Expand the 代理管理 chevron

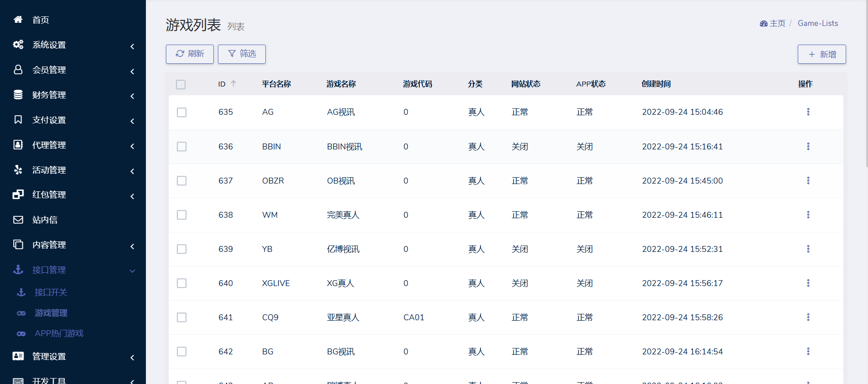click(132, 146)
